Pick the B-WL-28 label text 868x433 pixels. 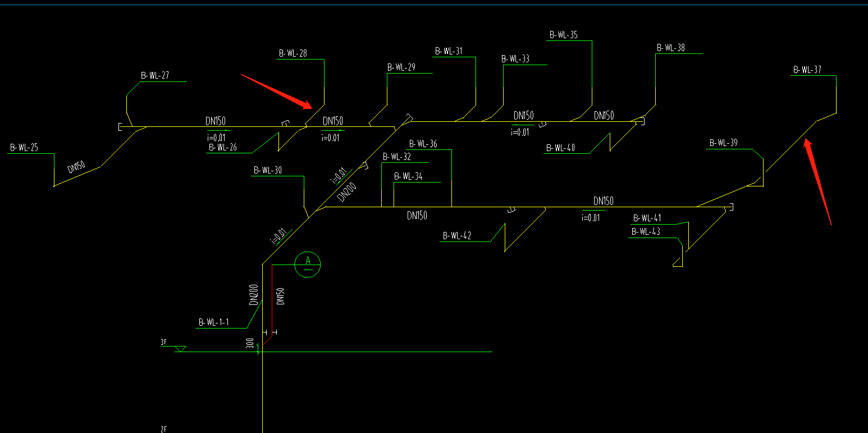pos(293,54)
